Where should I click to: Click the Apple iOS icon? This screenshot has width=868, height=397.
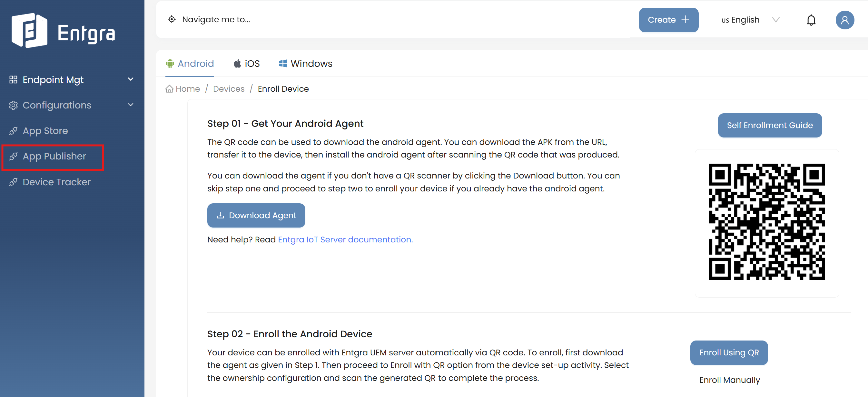click(237, 63)
